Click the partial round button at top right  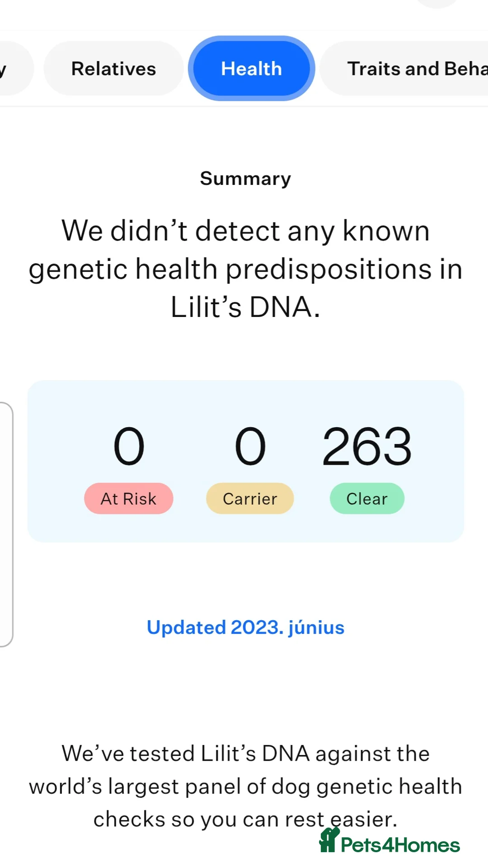437,4
